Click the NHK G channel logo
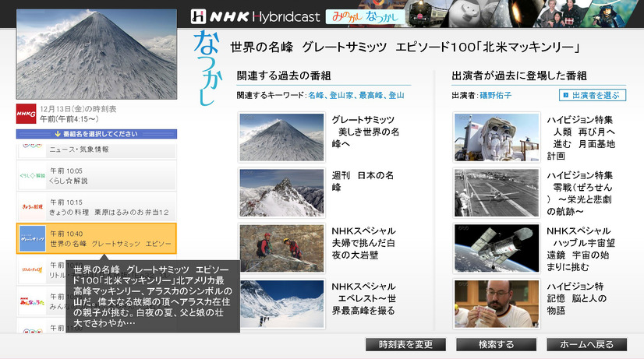This screenshot has width=644, height=359. pyautogui.click(x=26, y=114)
